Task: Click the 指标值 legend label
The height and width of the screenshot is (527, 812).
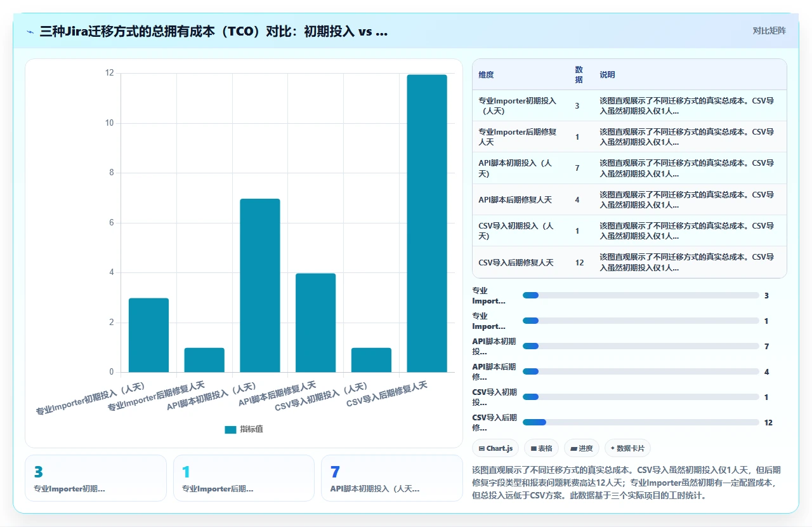Action: point(251,430)
